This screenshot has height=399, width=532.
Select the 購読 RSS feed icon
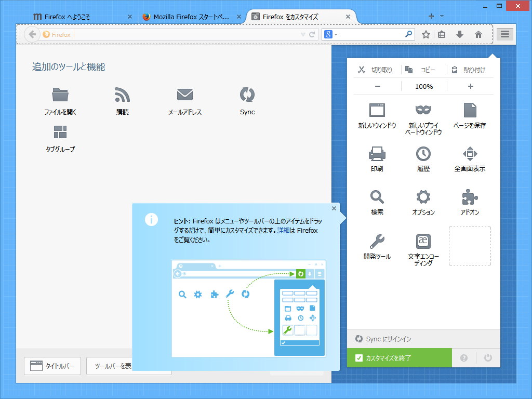tap(123, 95)
